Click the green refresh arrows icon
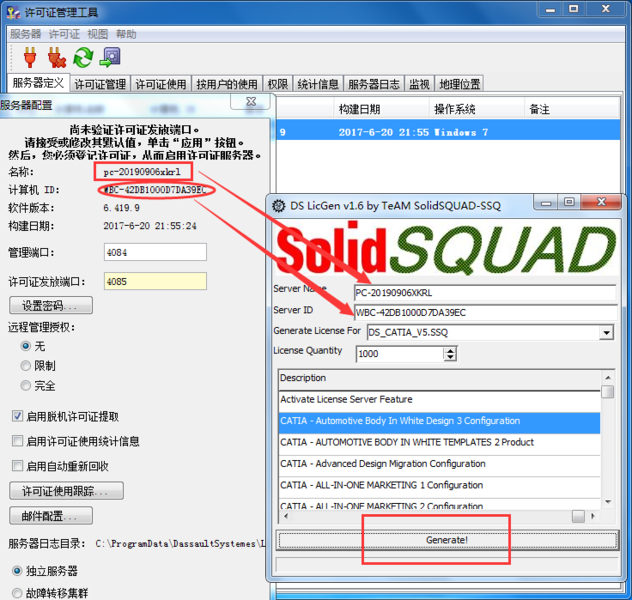Image resolution: width=632 pixels, height=600 pixels. tap(83, 57)
